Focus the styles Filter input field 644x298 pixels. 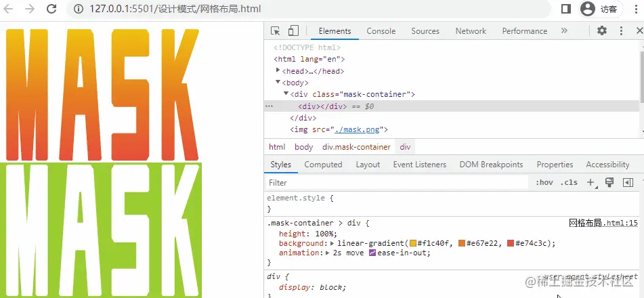click(x=396, y=182)
